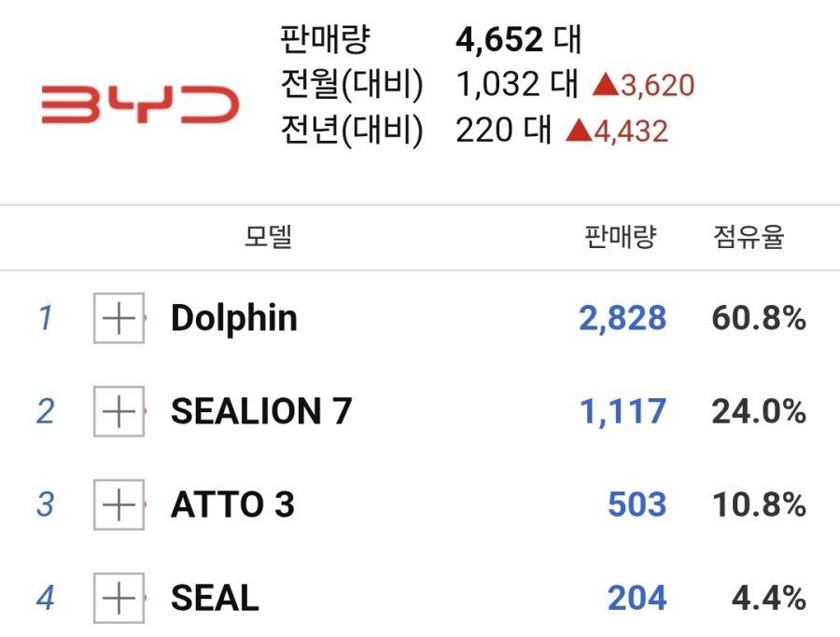
Task: Expand the ATTO 3 row plus icon
Action: 119,505
